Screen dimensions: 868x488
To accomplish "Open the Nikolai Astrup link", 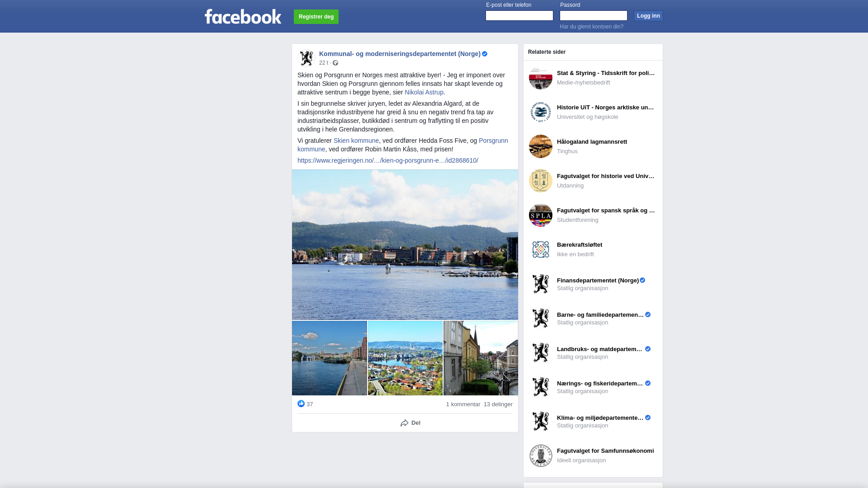I will 424,92.
